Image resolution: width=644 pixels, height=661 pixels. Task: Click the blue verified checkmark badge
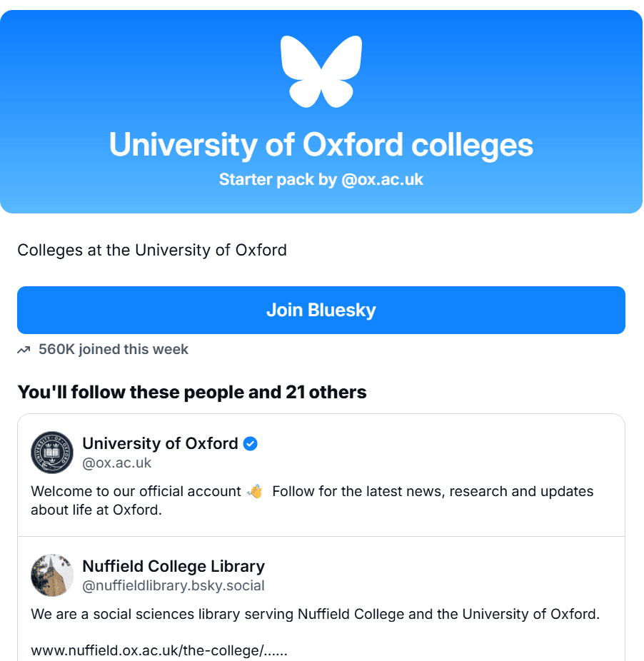tap(250, 443)
